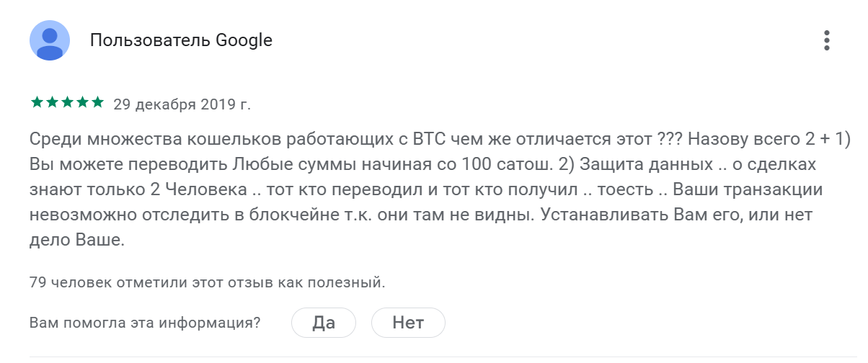Click the review date "29 декабря 2019 г."
The height and width of the screenshot is (363, 868).
tap(182, 104)
